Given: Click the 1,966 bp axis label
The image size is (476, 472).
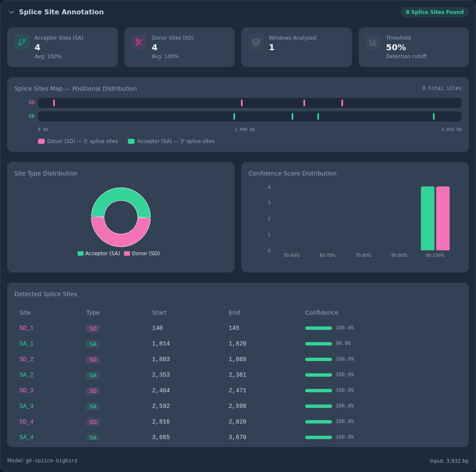Looking at the screenshot, I should pyautogui.click(x=245, y=129).
